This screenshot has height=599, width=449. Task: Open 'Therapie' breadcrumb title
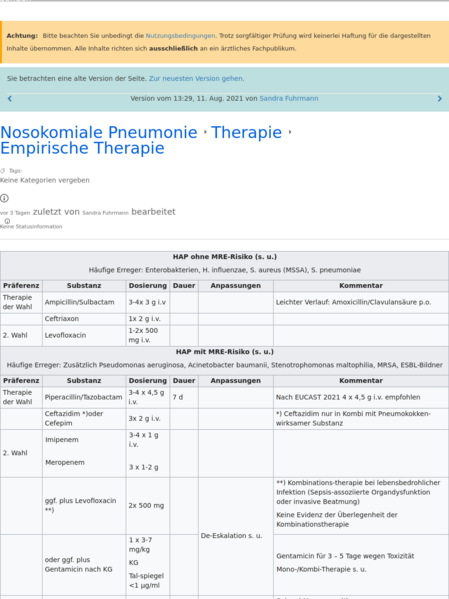(x=246, y=132)
